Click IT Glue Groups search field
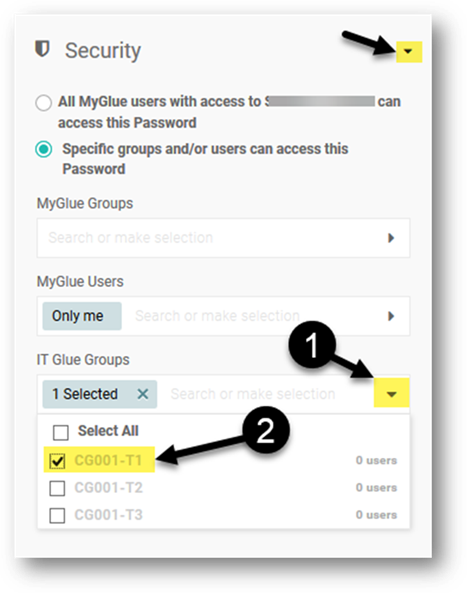The width and height of the screenshot is (467, 593). (265, 394)
